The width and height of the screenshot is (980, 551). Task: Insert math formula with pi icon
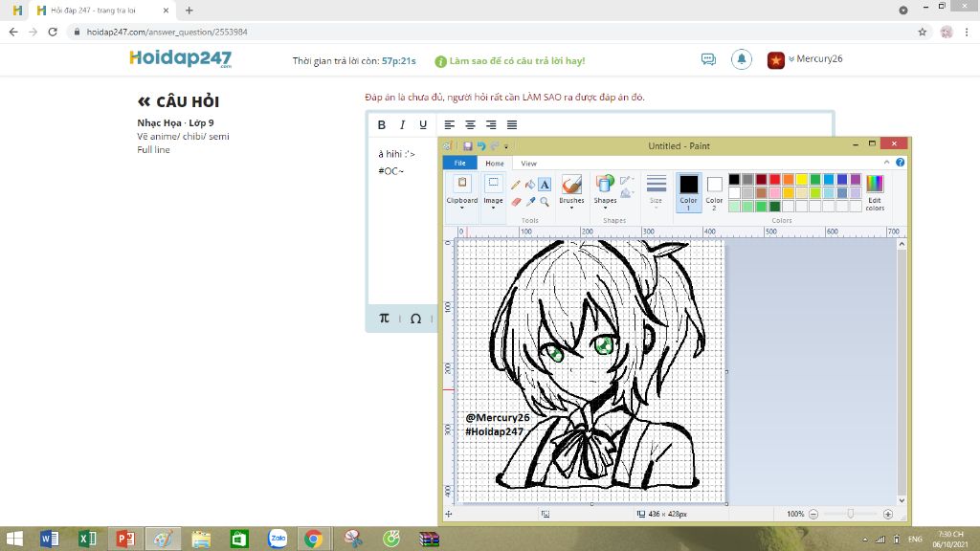(385, 319)
